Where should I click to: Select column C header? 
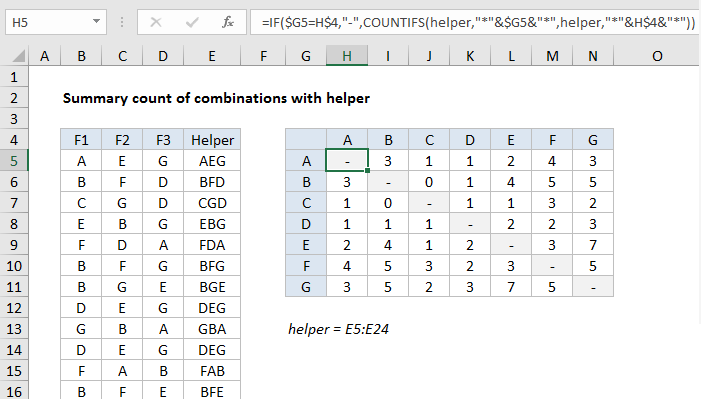click(122, 56)
